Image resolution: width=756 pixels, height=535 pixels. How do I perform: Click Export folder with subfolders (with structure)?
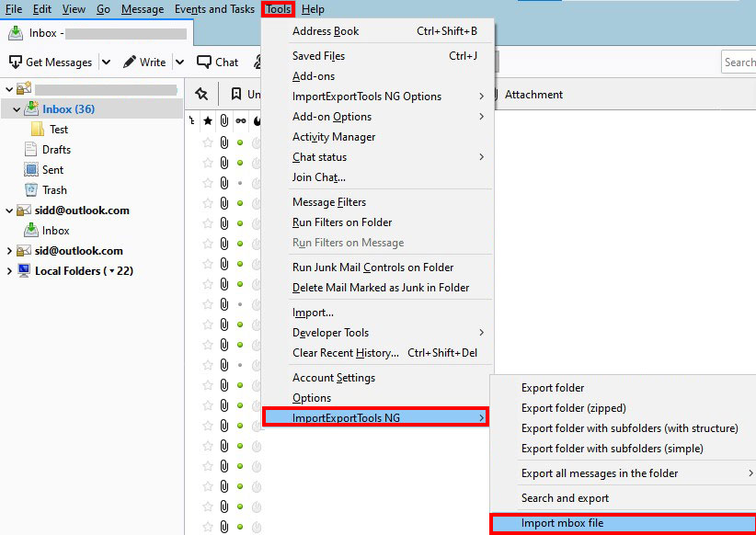pyautogui.click(x=624, y=428)
